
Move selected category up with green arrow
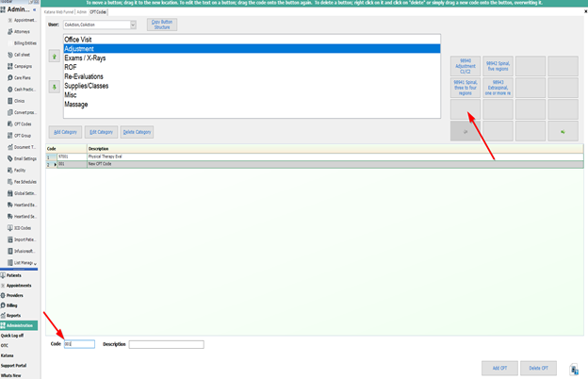coord(55,57)
